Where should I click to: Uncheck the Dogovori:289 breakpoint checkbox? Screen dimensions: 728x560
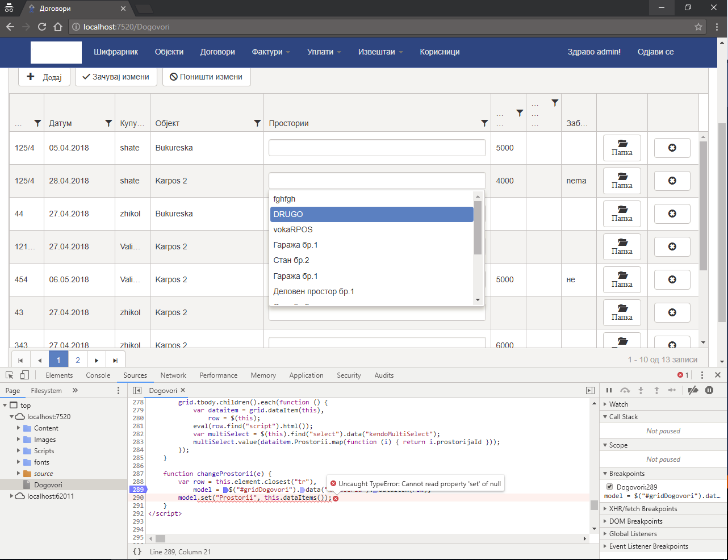coord(609,487)
